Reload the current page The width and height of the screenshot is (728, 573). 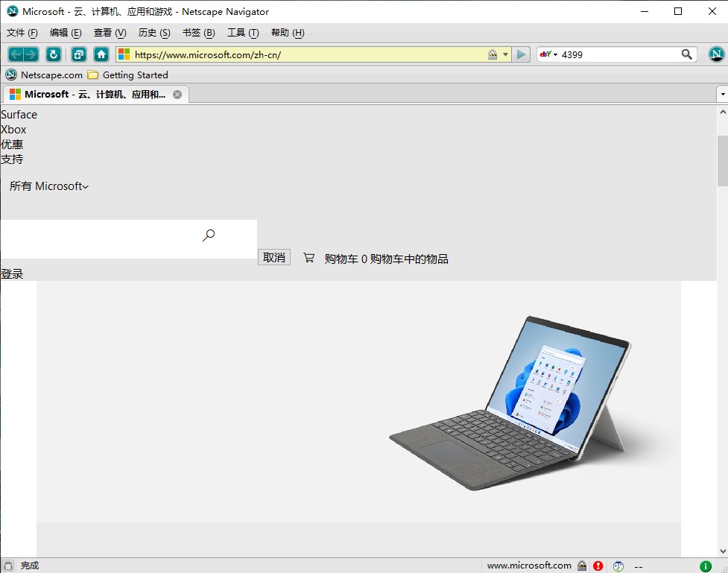54,54
